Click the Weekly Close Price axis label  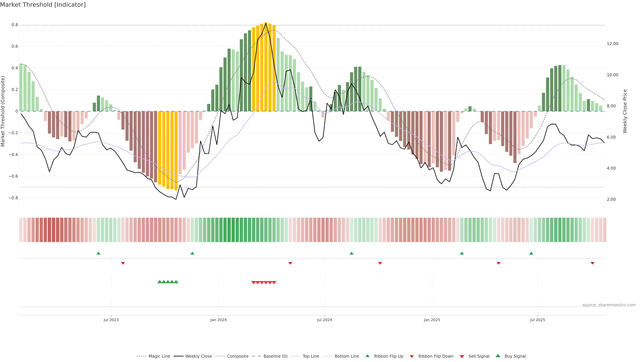coord(625,111)
